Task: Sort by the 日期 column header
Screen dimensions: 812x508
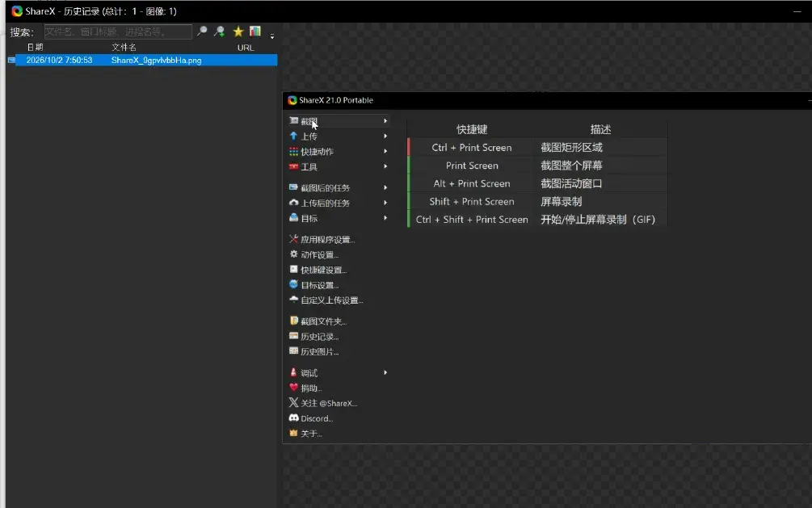Action: (35, 47)
